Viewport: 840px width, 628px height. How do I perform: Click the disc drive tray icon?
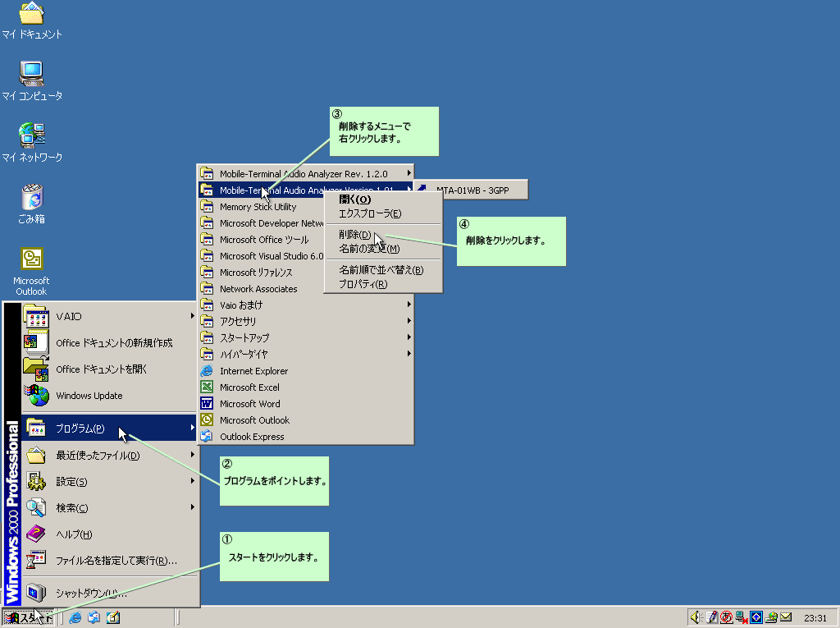[x=771, y=618]
